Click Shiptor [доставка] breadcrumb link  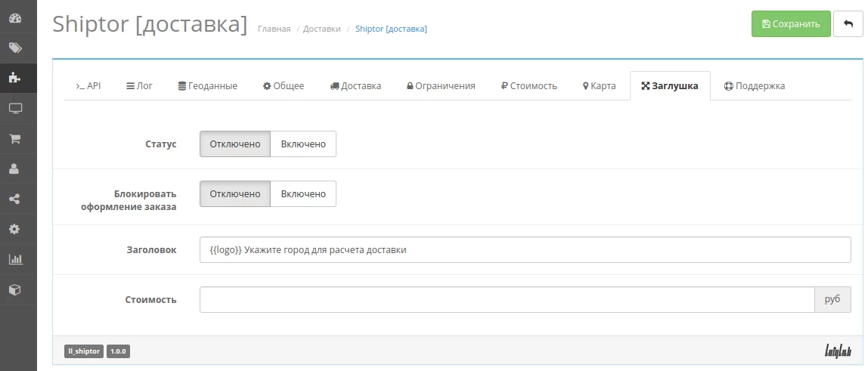391,29
